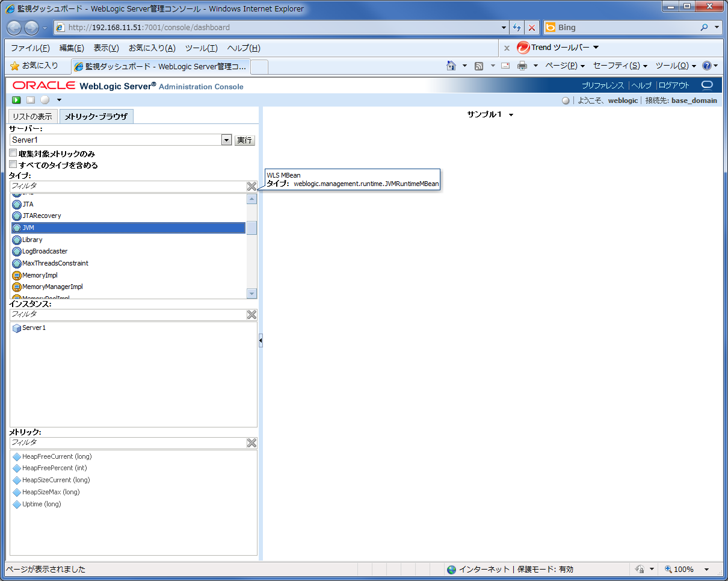Image resolution: width=728 pixels, height=581 pixels.
Task: Click the Type filter input field
Action: pos(128,187)
